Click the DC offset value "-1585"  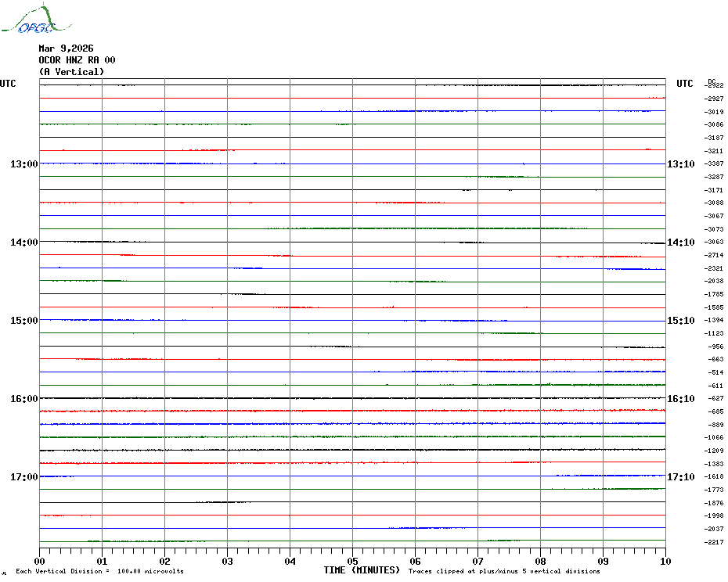(x=714, y=307)
